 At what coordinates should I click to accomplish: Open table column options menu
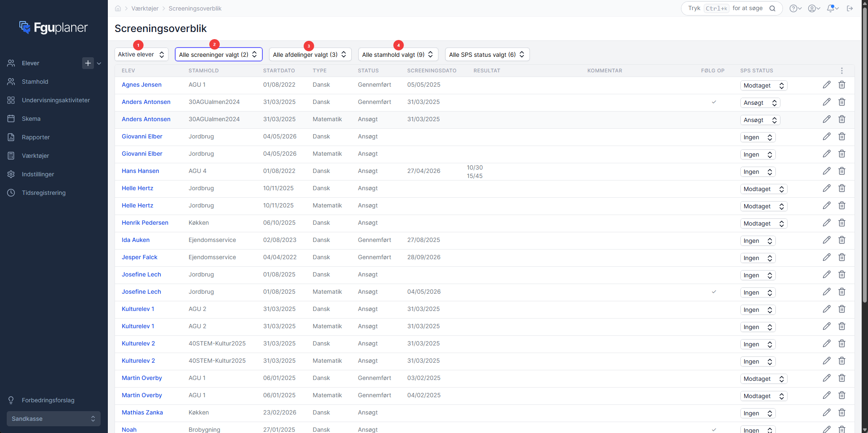(x=842, y=71)
